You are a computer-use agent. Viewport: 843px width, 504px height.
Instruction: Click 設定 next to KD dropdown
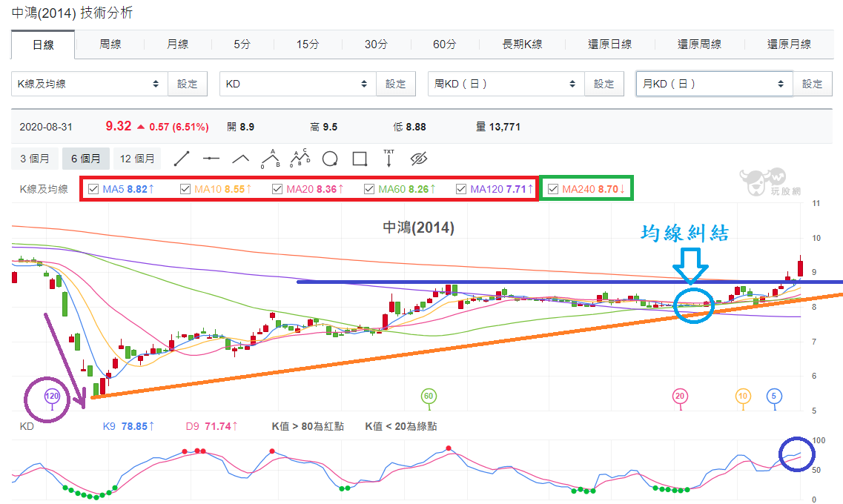point(396,84)
